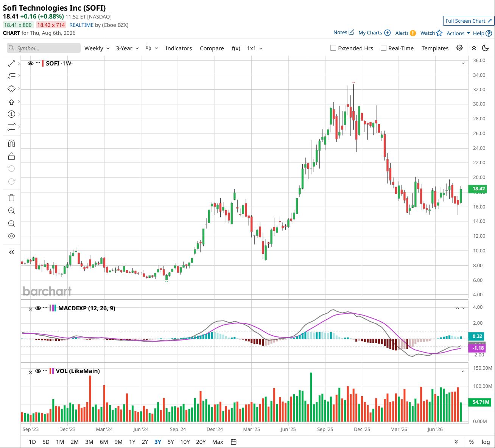This screenshot has width=495, height=448.
Task: Click the f(x) expressions button
Action: pos(236,48)
